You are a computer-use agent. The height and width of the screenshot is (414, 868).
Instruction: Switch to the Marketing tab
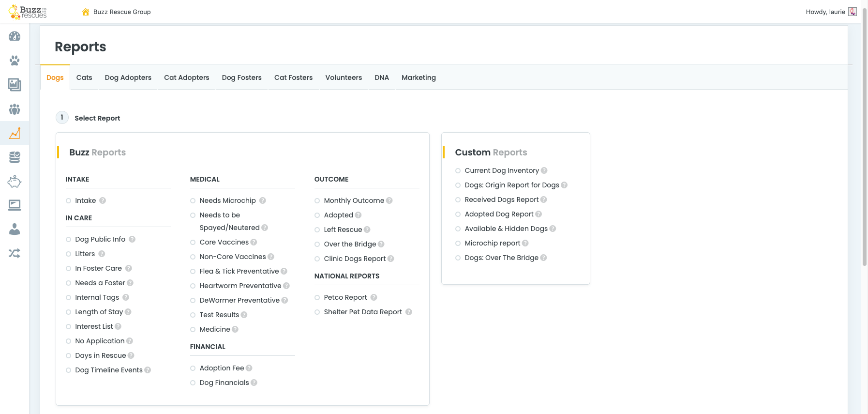tap(419, 77)
